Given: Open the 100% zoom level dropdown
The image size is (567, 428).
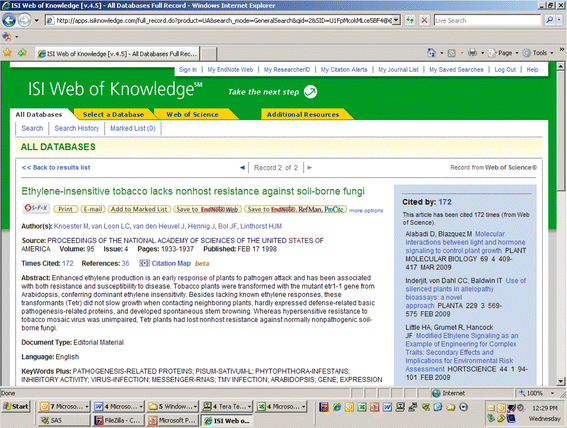Looking at the screenshot, I should click(552, 393).
